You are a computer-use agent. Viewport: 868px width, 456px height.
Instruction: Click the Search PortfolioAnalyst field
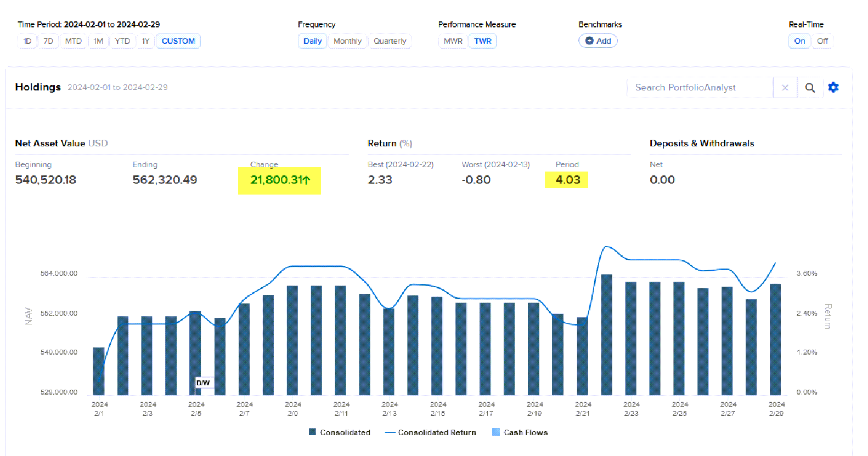tap(700, 88)
